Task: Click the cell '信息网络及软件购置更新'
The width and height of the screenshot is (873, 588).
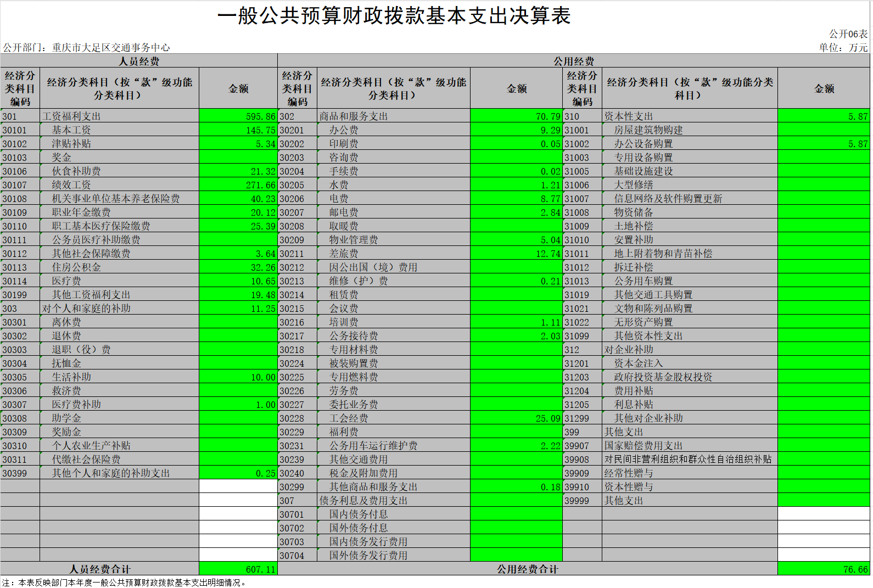Action: [x=690, y=198]
